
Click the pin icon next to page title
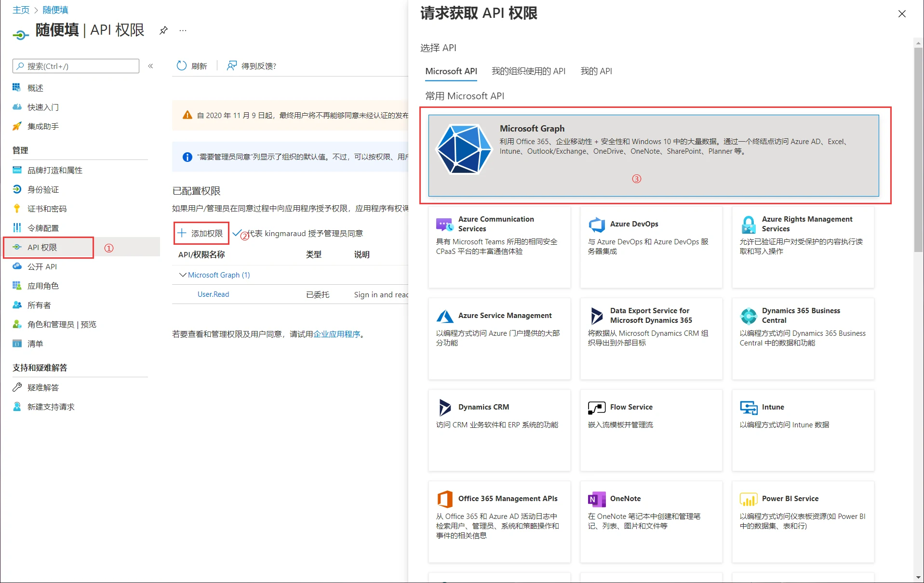163,30
